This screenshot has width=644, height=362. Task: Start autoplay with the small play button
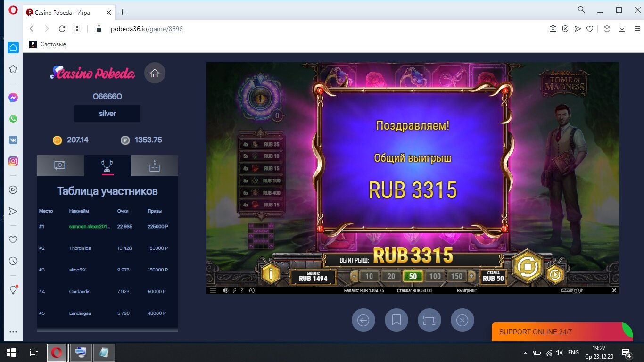[x=555, y=275]
